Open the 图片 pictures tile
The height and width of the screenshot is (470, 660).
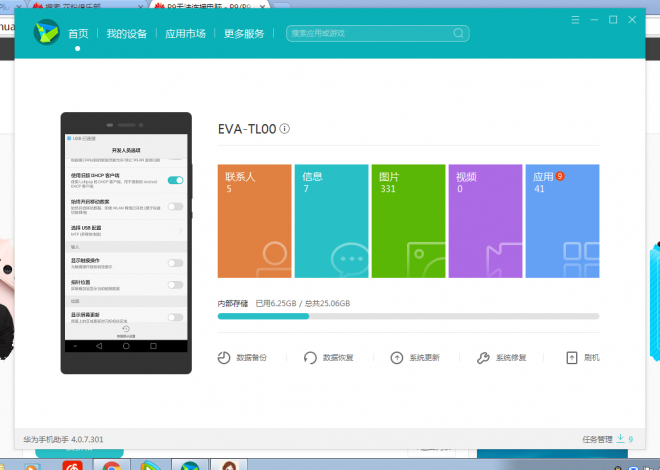pos(408,221)
